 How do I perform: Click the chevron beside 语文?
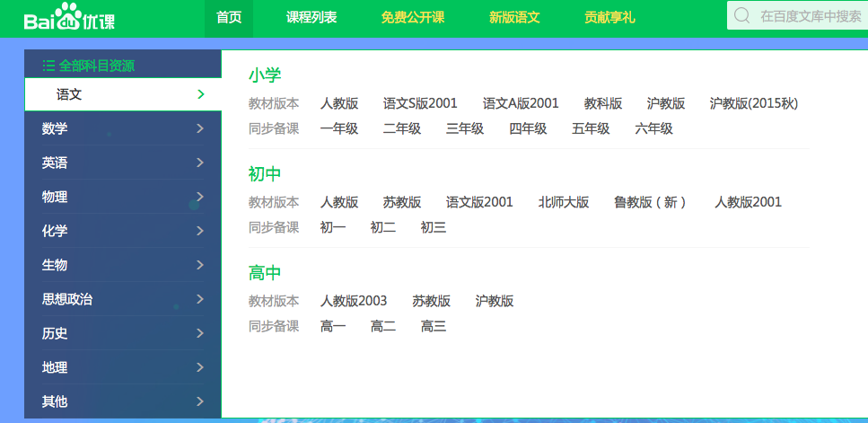point(200,94)
